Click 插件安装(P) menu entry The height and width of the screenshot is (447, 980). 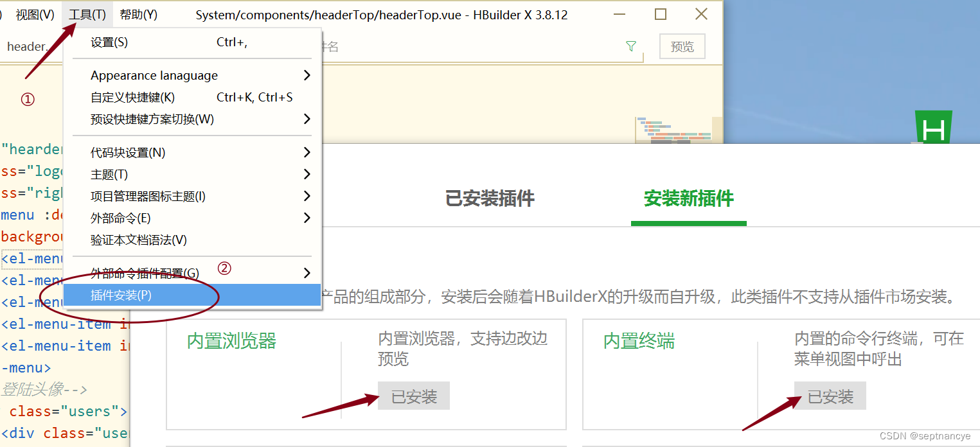(x=192, y=295)
